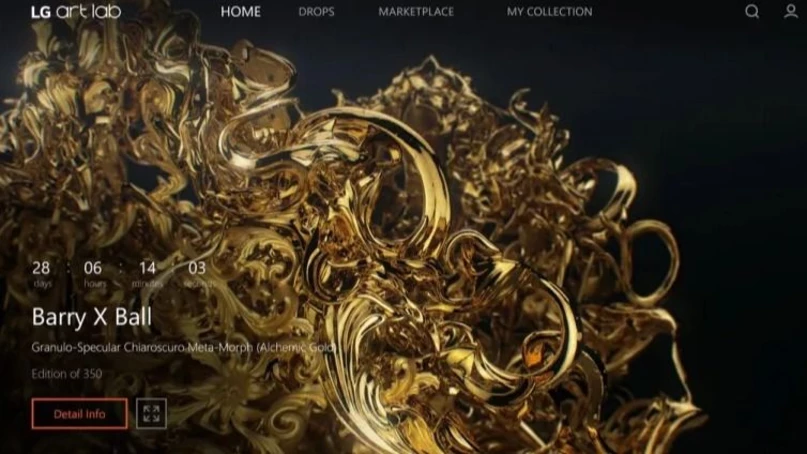
Task: Click the fullscreen expand icon button
Action: click(x=151, y=413)
